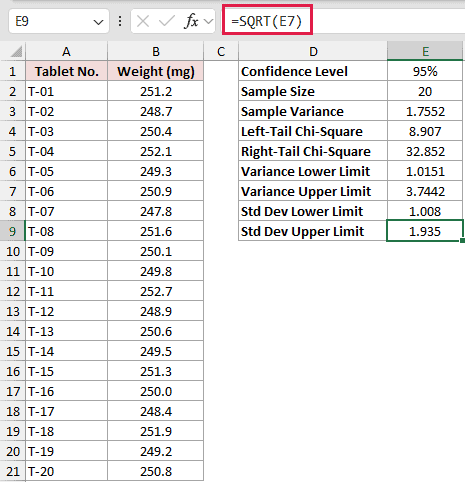The image size is (465, 482).
Task: Select cell with weight 250.9
Action: [x=156, y=191]
